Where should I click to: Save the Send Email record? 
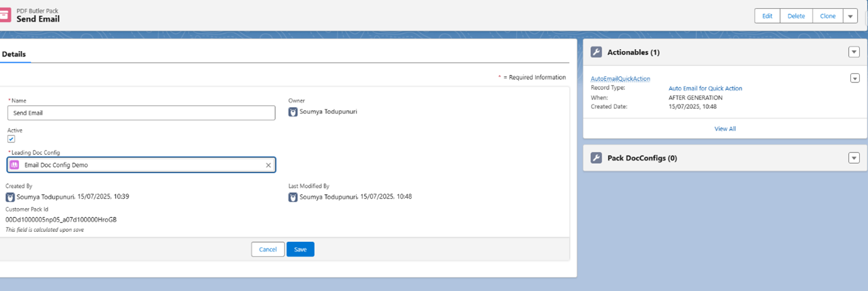(x=300, y=249)
